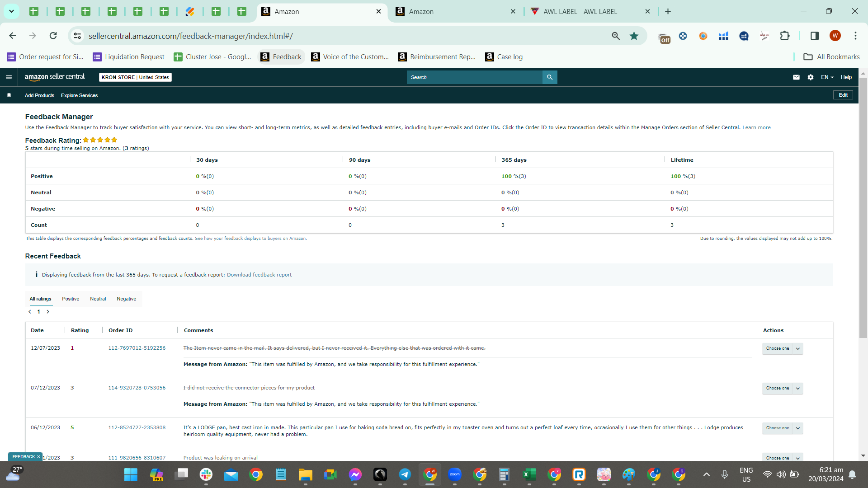Click the Edit button in the navigation bar
Screen dimensions: 868x488
point(843,95)
